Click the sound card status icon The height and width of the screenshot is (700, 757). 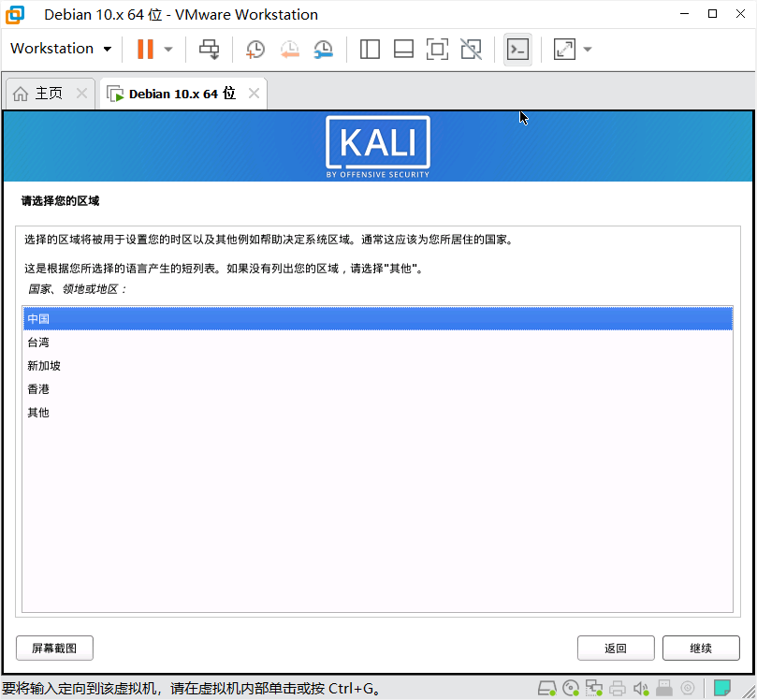tap(641, 688)
